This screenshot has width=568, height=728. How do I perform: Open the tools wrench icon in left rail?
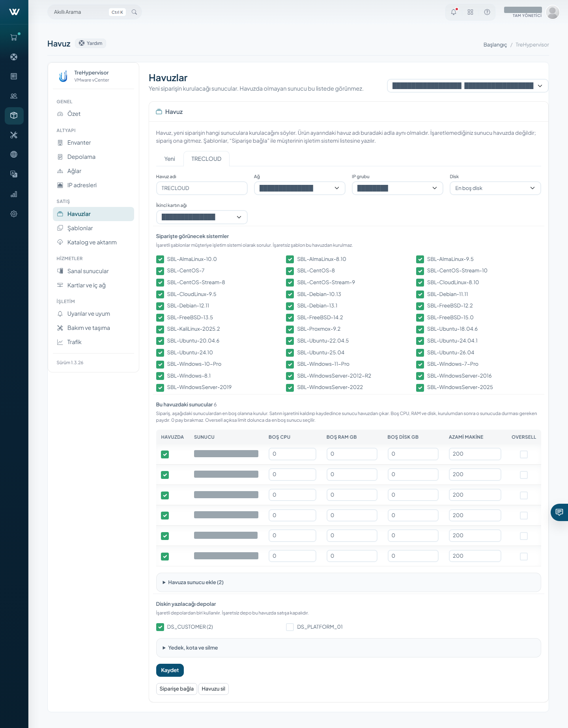coord(14,135)
